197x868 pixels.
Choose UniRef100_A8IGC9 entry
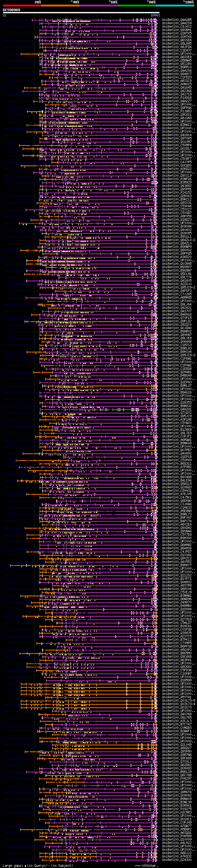tap(177, 81)
